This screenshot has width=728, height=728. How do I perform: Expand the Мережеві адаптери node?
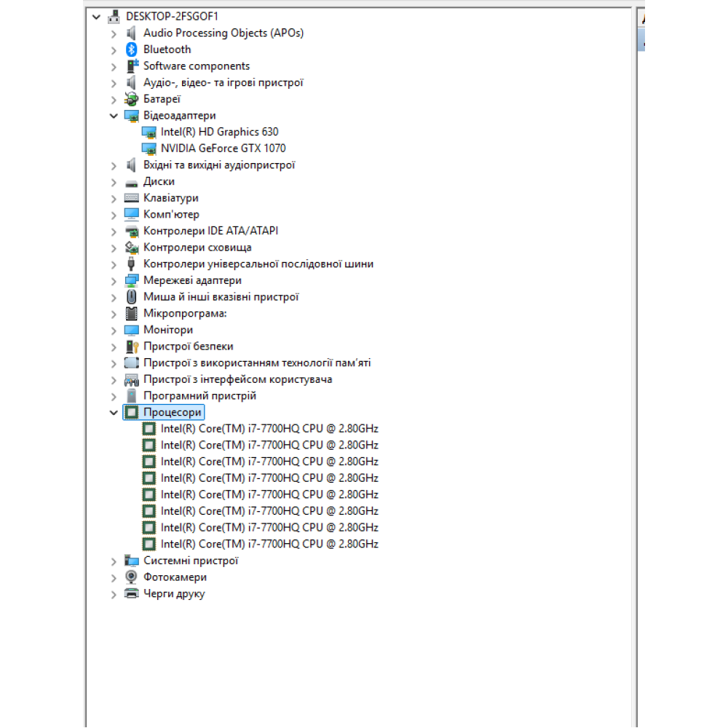(114, 281)
